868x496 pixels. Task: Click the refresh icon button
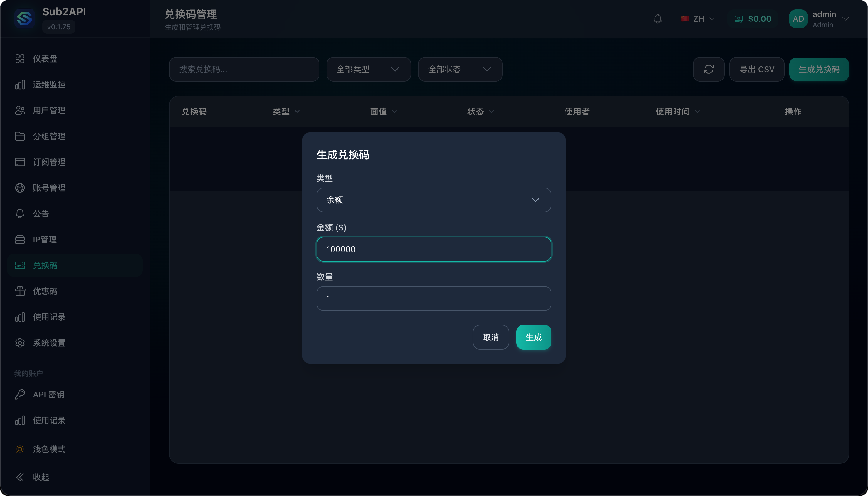(x=709, y=69)
